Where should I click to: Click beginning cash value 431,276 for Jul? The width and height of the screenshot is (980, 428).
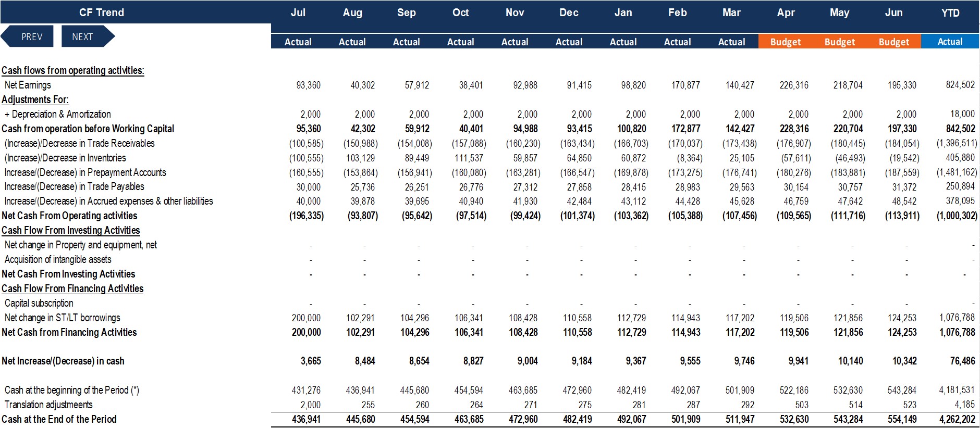pyautogui.click(x=306, y=390)
